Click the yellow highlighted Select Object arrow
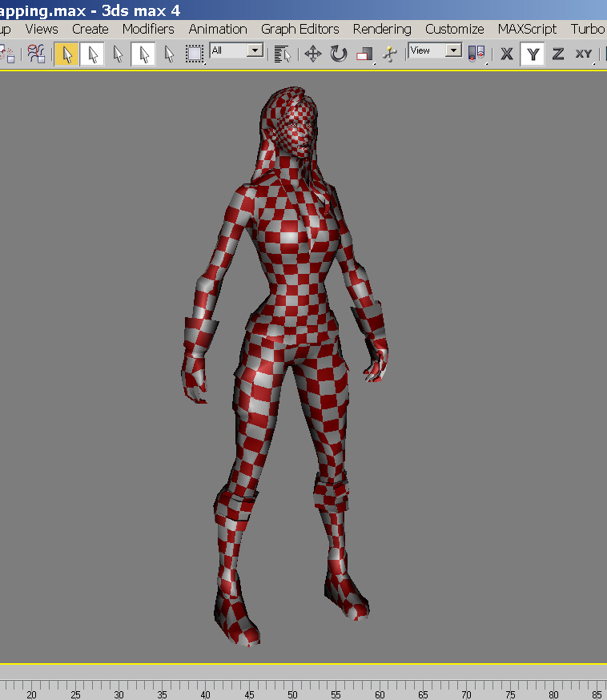 tap(66, 54)
